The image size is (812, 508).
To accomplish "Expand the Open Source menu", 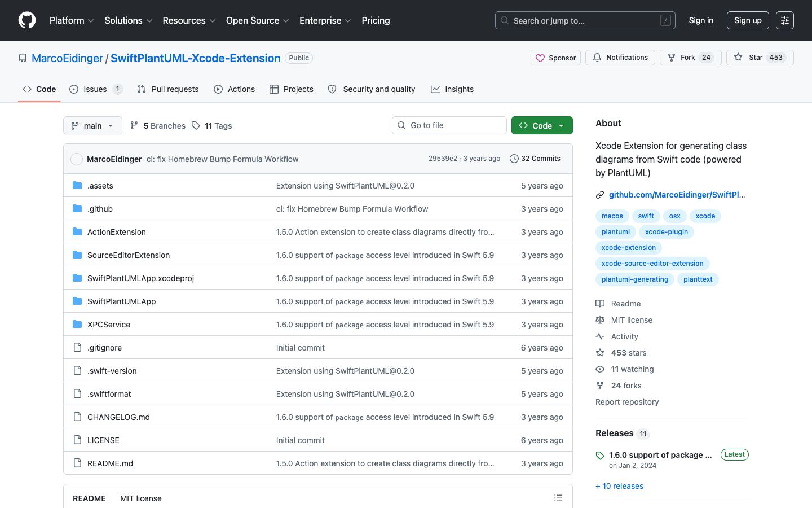I will pyautogui.click(x=258, y=20).
